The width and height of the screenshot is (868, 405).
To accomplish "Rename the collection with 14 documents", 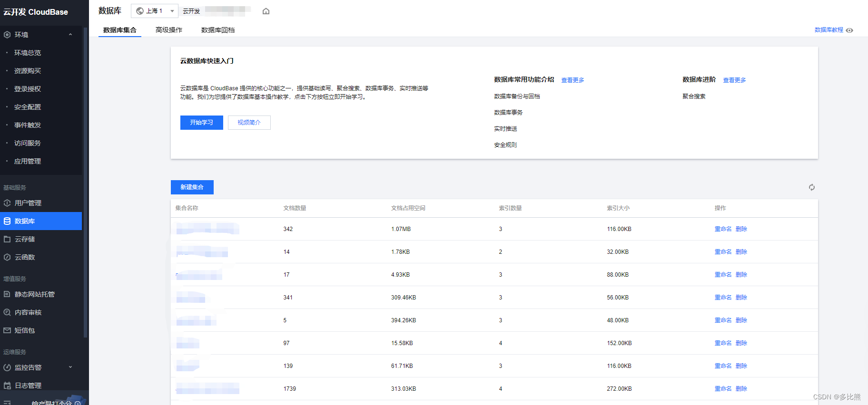I will 723,252.
